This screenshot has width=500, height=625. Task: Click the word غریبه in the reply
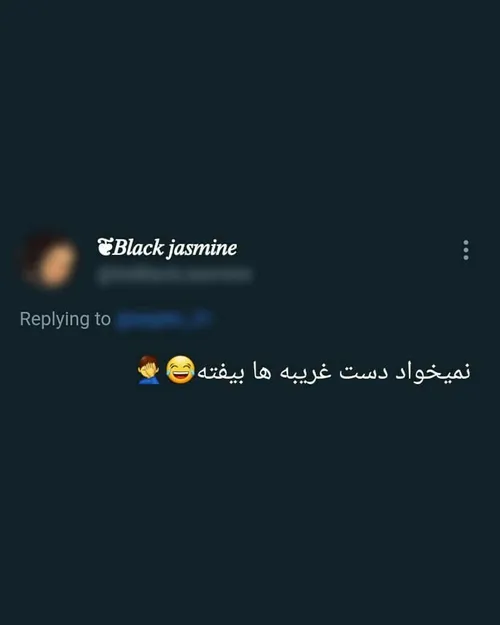[305, 371]
